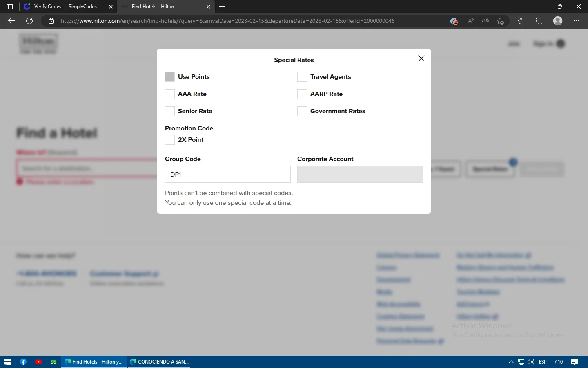Close the Find Hotels tab
This screenshot has height=368, width=588.
208,7
